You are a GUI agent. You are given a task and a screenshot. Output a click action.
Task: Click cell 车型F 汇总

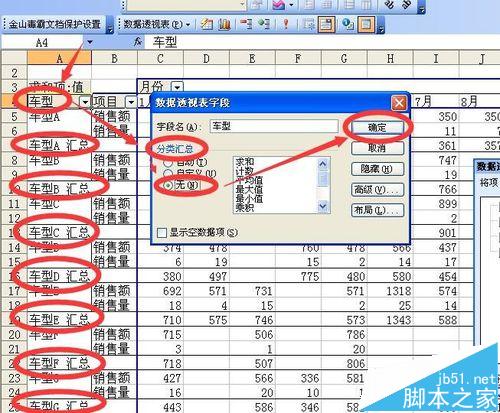click(x=59, y=363)
